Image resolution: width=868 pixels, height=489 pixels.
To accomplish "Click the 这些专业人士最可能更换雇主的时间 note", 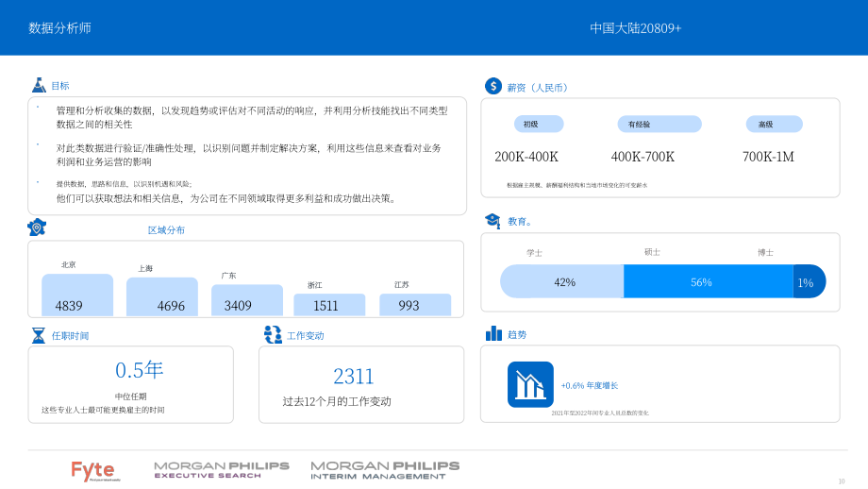I will tap(103, 410).
